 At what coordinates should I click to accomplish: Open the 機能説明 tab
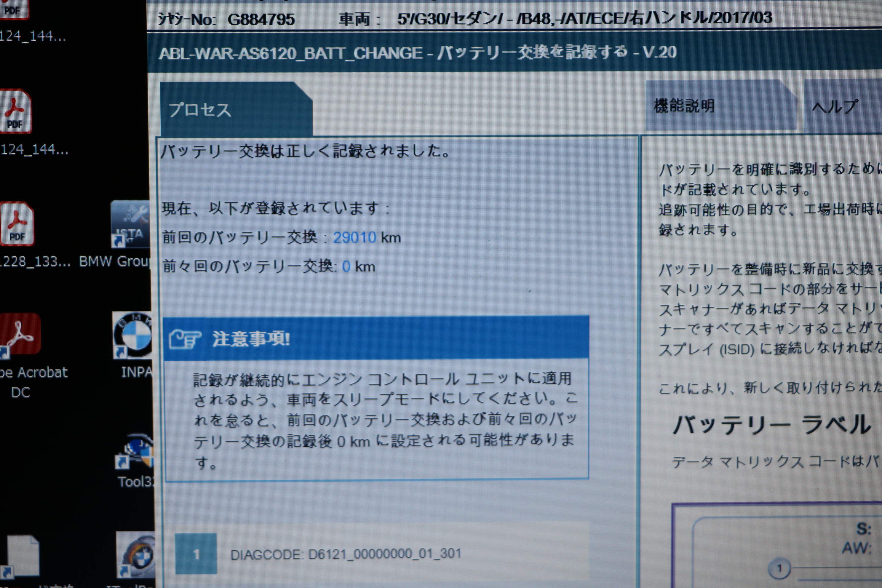(x=721, y=106)
